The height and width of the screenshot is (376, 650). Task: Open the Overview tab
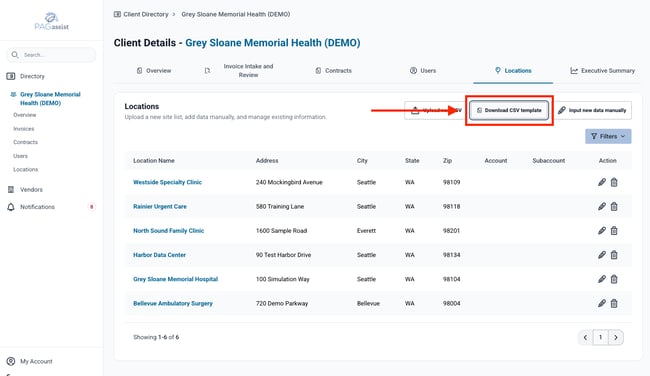154,70
